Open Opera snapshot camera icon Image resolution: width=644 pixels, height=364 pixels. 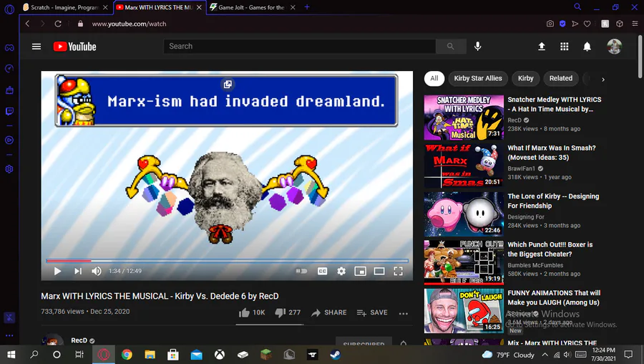click(x=550, y=24)
